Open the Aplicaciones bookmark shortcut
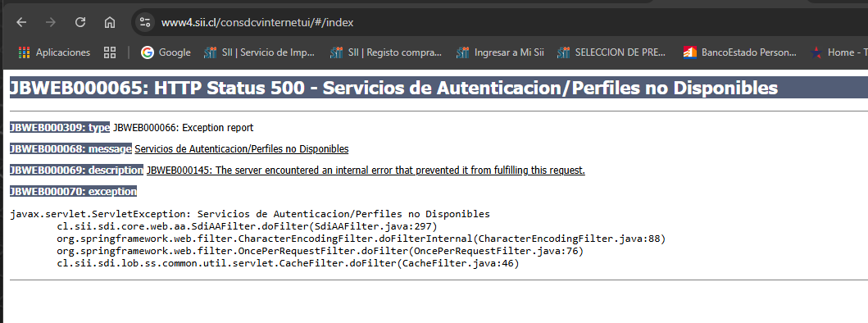This screenshot has width=868, height=323. (x=54, y=52)
